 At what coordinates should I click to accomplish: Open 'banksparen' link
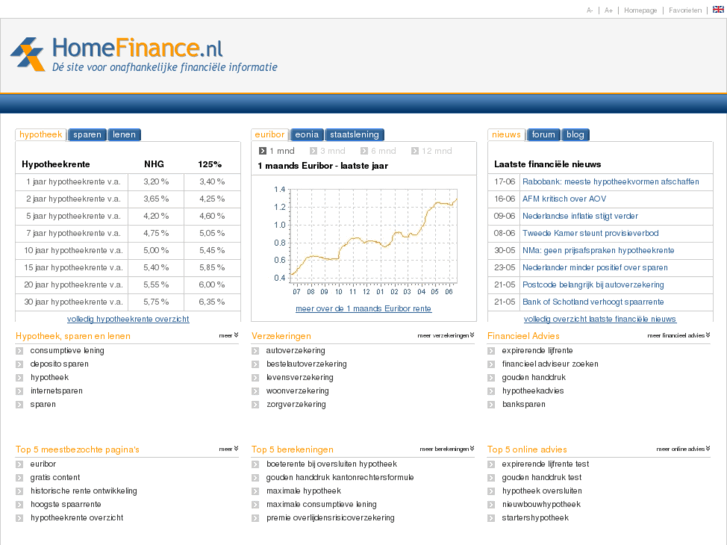(x=523, y=404)
